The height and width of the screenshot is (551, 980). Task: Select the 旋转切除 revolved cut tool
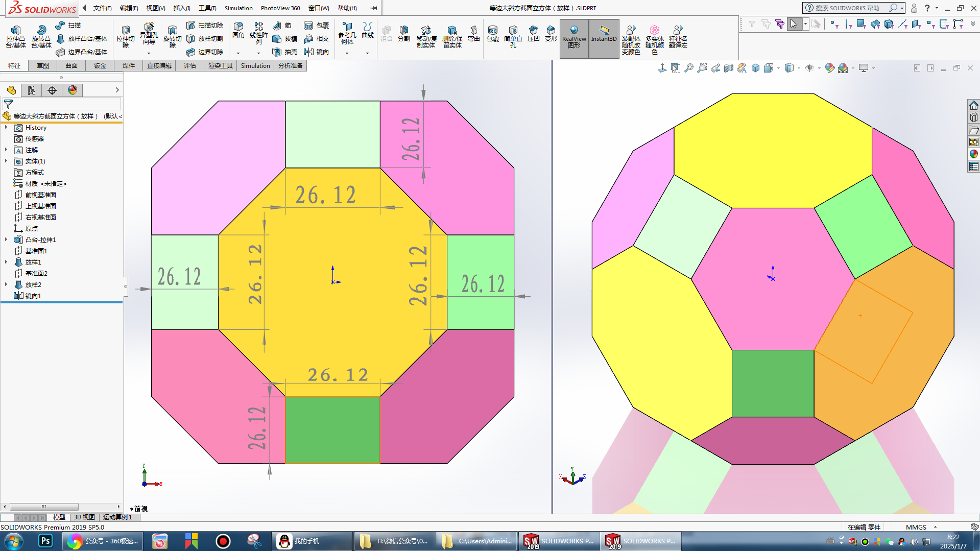point(172,37)
